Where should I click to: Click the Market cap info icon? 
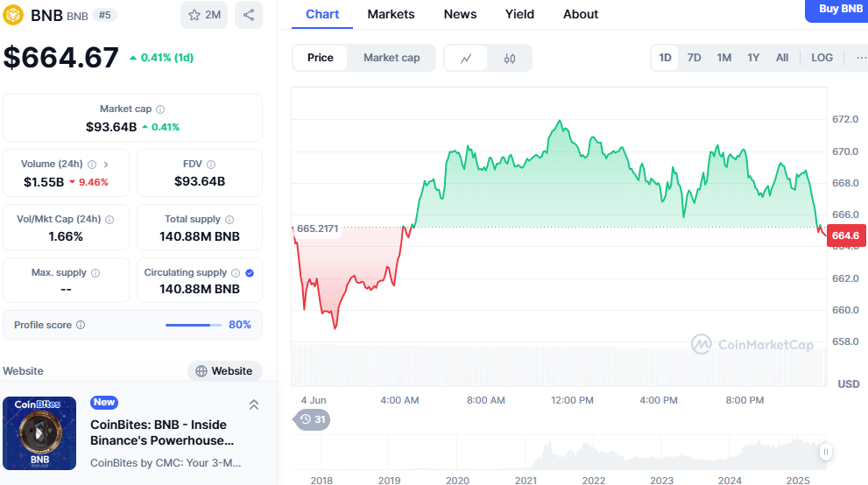(159, 109)
